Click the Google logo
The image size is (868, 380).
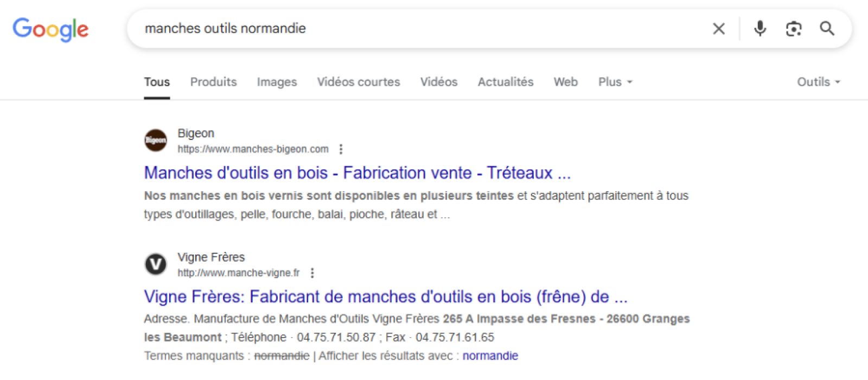50,29
